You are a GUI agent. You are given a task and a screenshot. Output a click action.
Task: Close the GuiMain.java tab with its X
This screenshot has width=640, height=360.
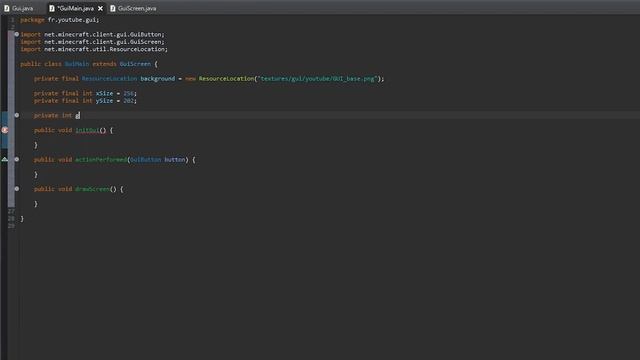100,8
